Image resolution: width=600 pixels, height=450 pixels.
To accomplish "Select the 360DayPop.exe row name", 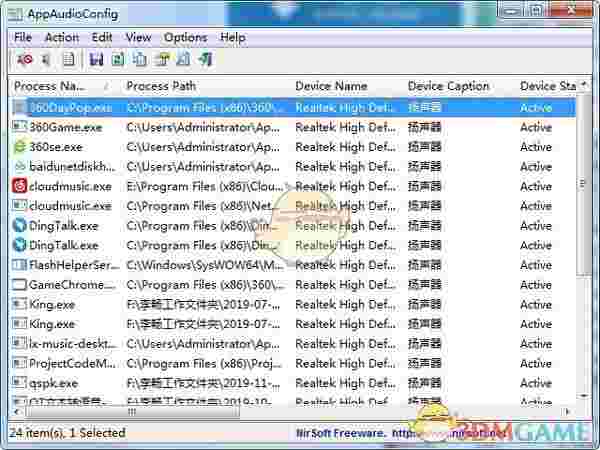I will tap(71, 108).
